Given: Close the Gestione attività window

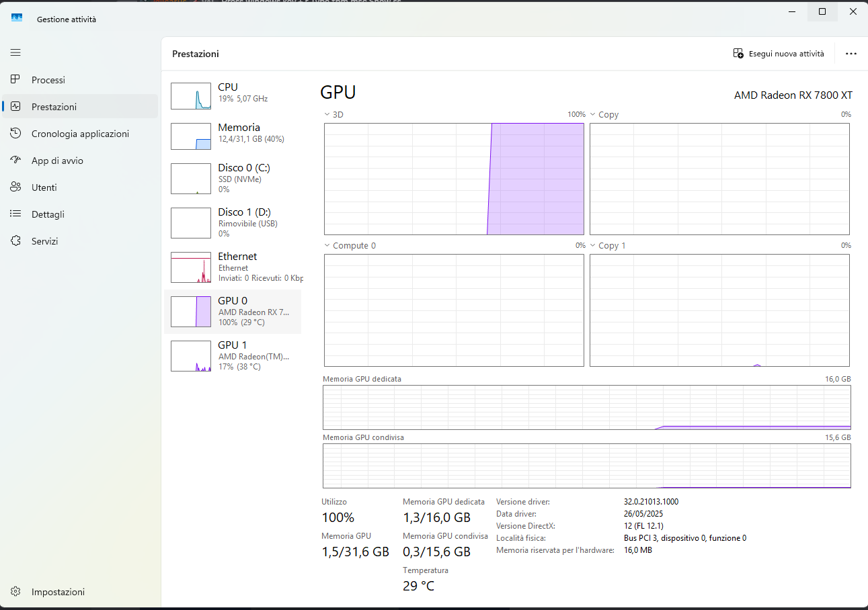Looking at the screenshot, I should coord(853,11).
